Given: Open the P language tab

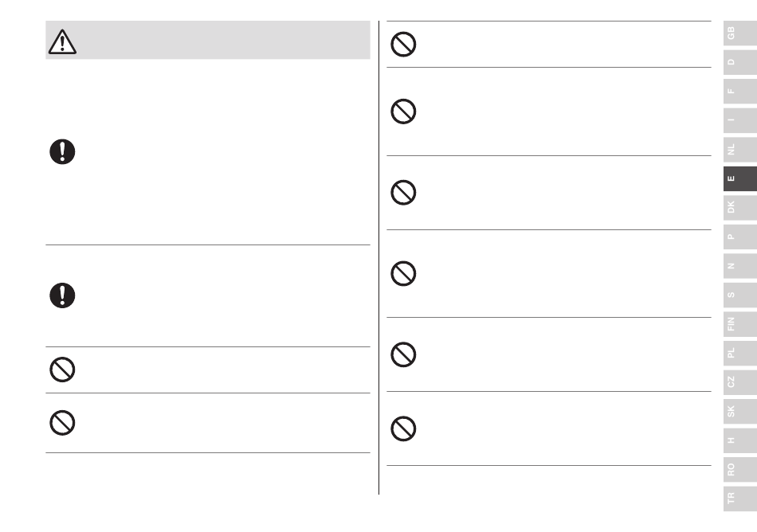Looking at the screenshot, I should pyautogui.click(x=740, y=237).
